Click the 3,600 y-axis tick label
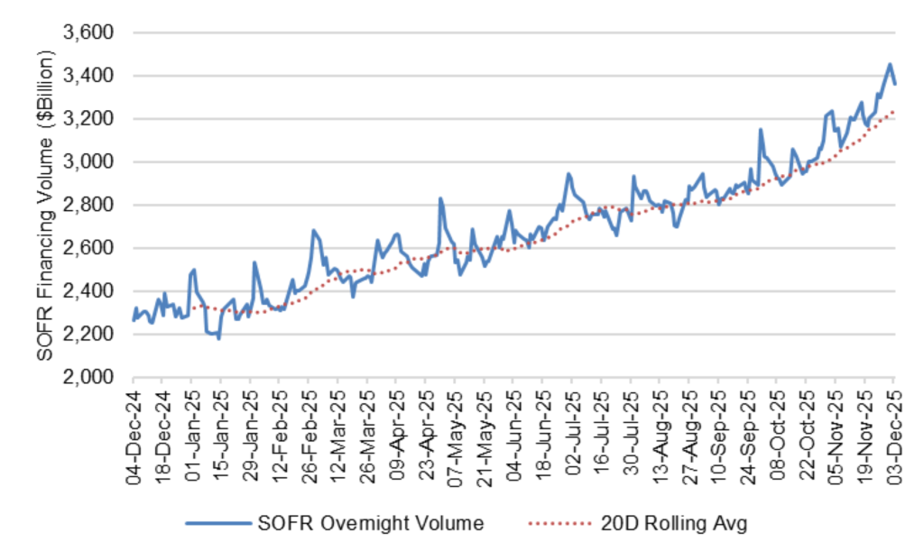Viewport: 924px width, 560px height. coord(88,33)
